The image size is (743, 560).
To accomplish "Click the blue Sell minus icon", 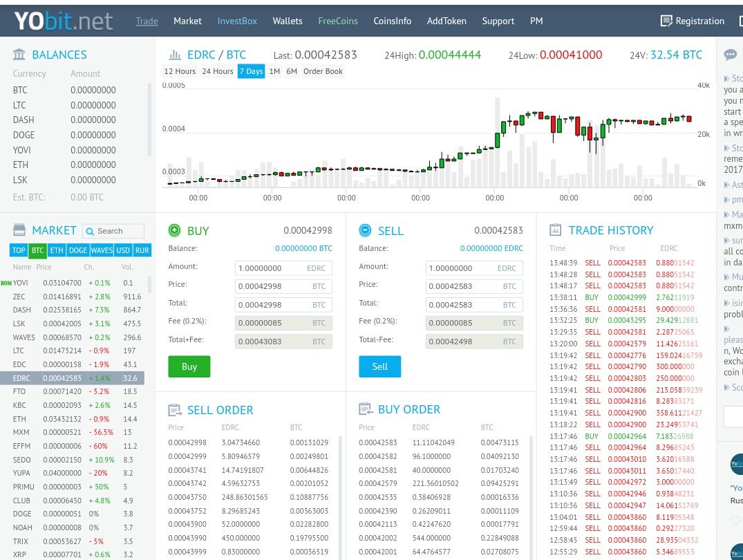I will point(365,230).
